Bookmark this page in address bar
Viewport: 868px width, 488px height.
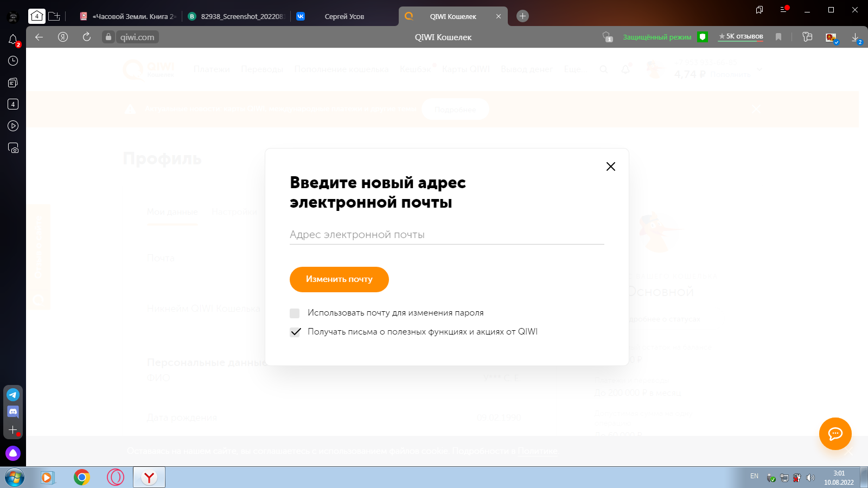(x=778, y=37)
